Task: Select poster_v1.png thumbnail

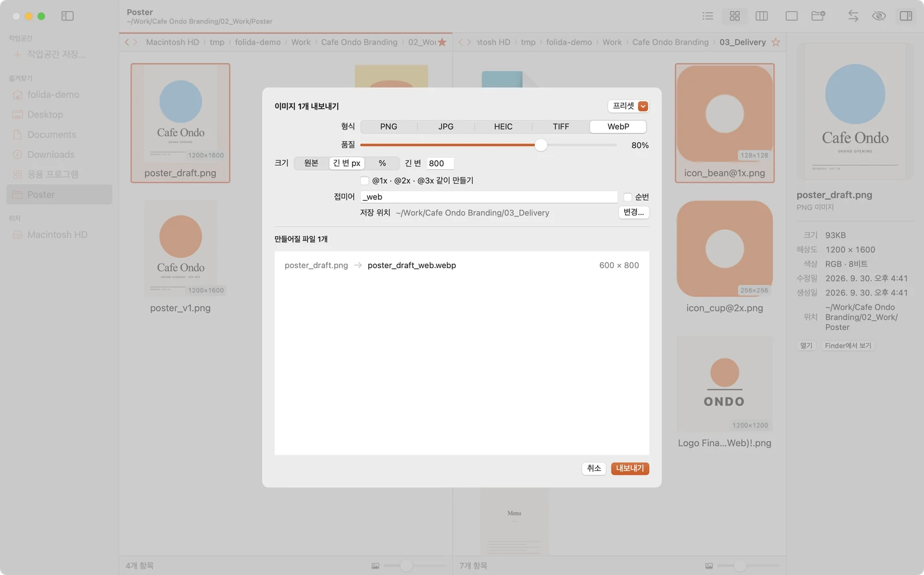Action: (x=180, y=249)
